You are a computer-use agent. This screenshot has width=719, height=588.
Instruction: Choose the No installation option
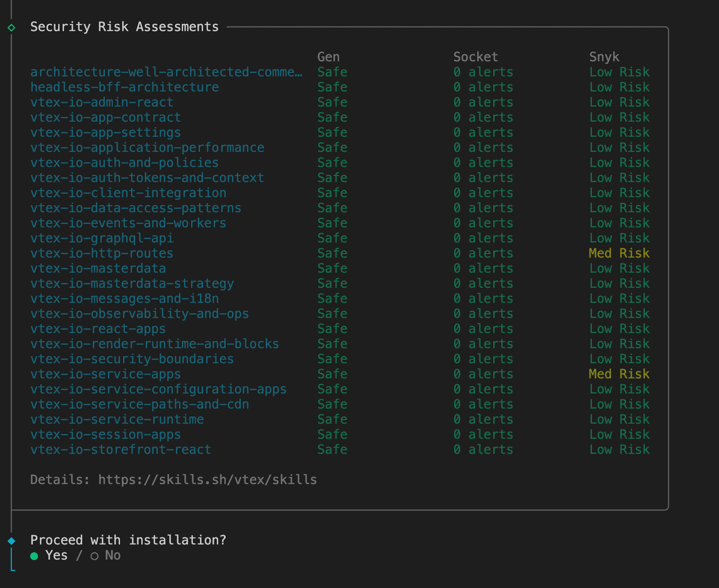coord(106,555)
